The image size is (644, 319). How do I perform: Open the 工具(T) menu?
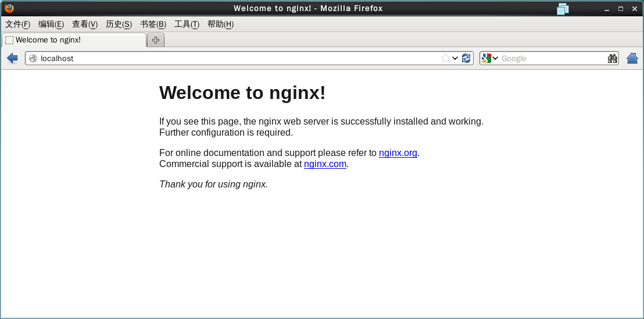point(187,24)
